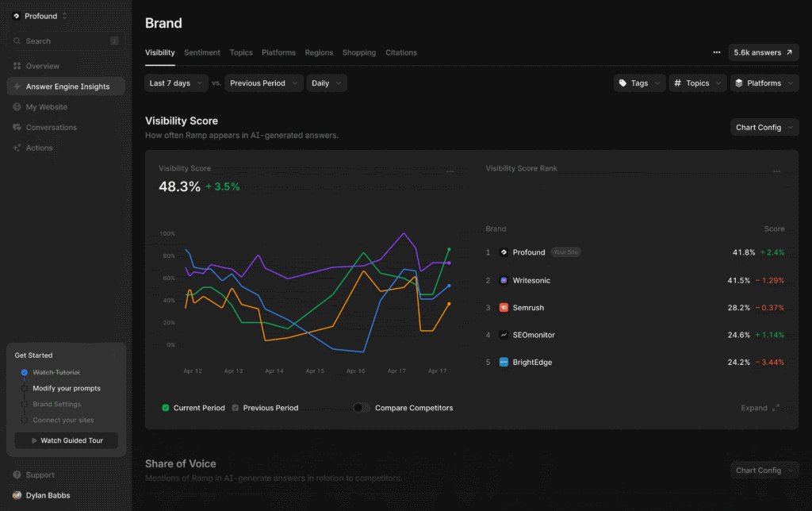This screenshot has width=812, height=511.
Task: Click the Conversations chat icon
Action: (17, 128)
